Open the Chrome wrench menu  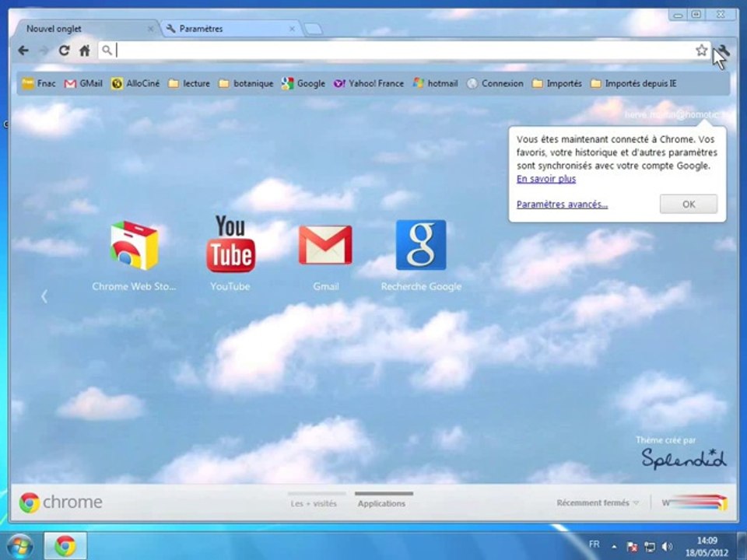point(723,51)
